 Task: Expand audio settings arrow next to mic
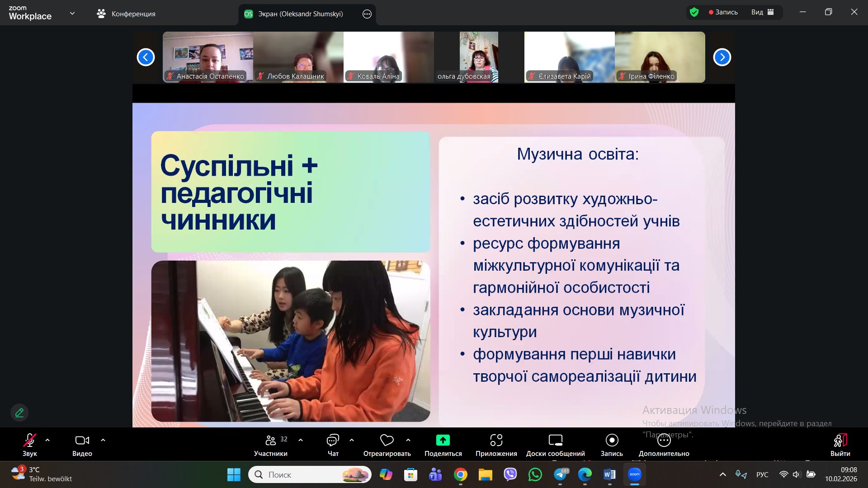[x=47, y=440]
